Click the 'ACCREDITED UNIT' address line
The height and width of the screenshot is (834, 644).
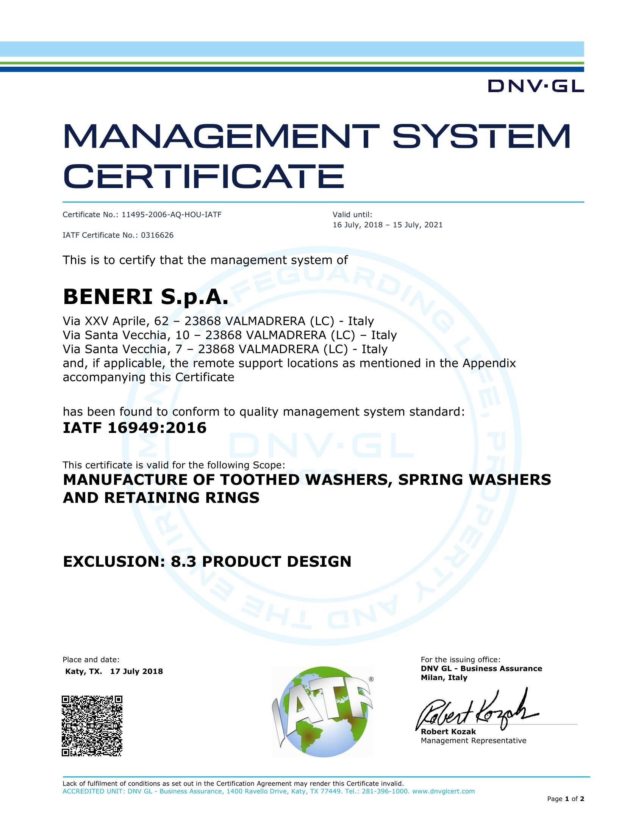click(x=269, y=791)
